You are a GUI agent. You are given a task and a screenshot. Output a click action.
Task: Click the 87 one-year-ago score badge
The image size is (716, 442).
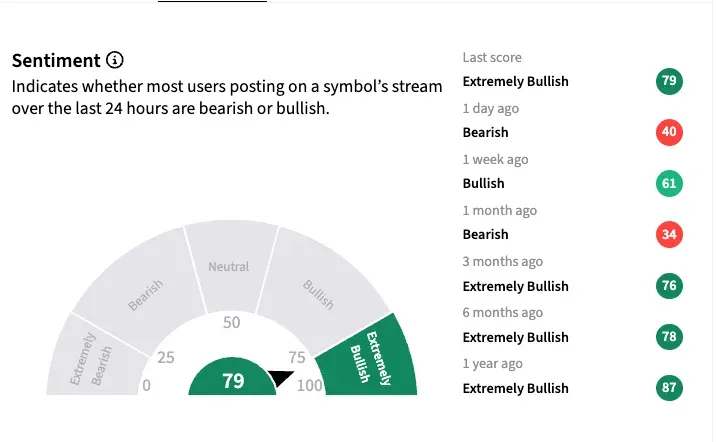(x=669, y=388)
